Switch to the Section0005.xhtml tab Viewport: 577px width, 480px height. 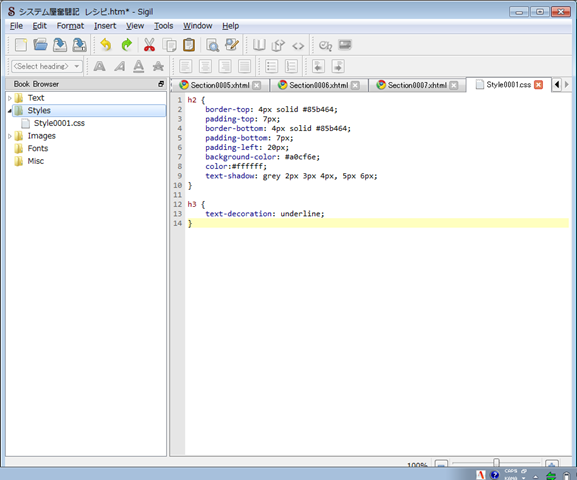coord(220,85)
